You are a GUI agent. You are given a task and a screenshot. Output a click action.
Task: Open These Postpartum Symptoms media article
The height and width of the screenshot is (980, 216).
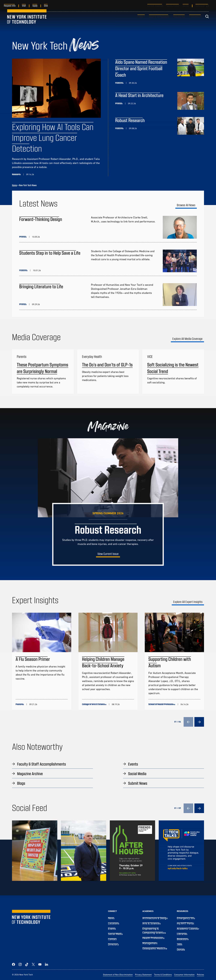(x=43, y=368)
